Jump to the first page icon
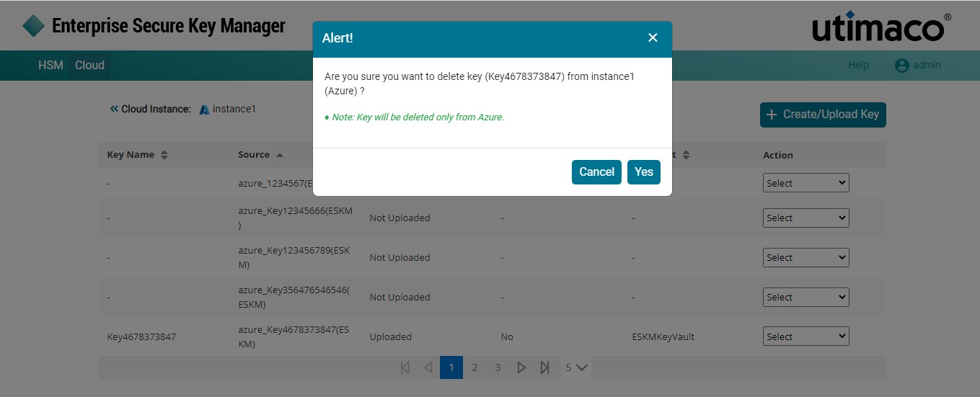Screen dimensions: 980x397 click(405, 367)
